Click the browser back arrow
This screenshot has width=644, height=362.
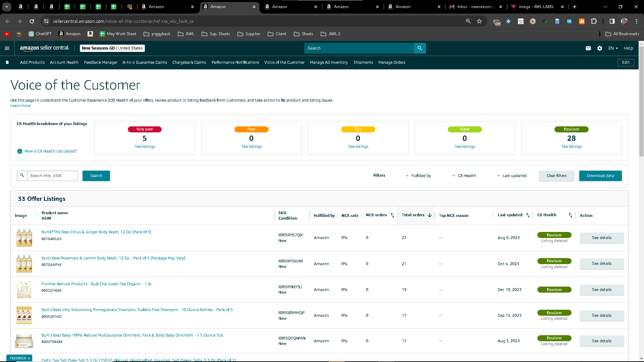tap(7, 21)
